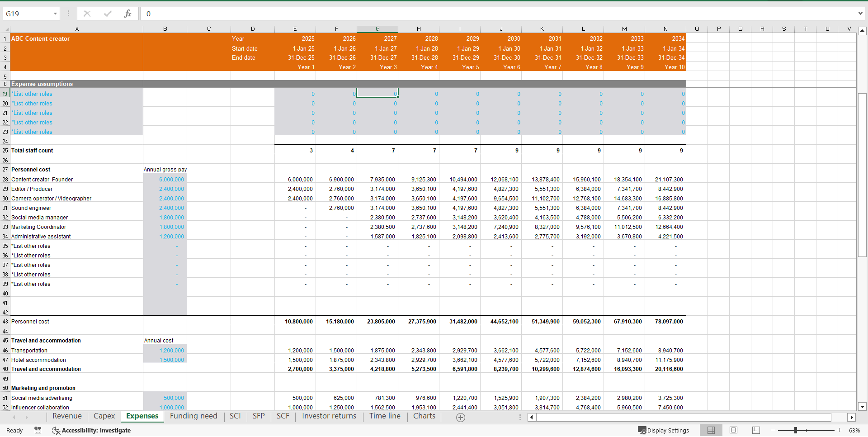Open the SFP sheet tab
The image size is (868, 437).
click(x=259, y=416)
